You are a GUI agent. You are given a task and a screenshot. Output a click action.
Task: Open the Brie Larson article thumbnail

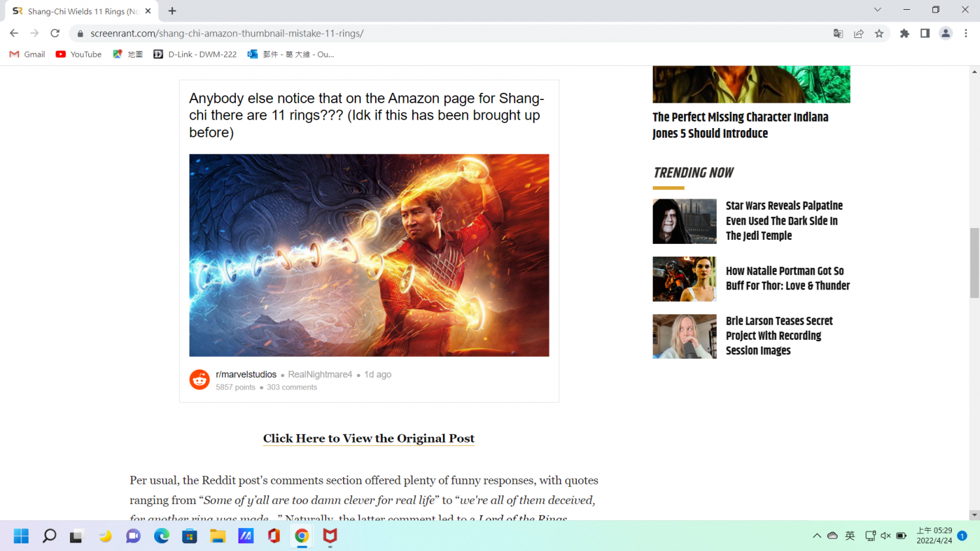click(685, 337)
